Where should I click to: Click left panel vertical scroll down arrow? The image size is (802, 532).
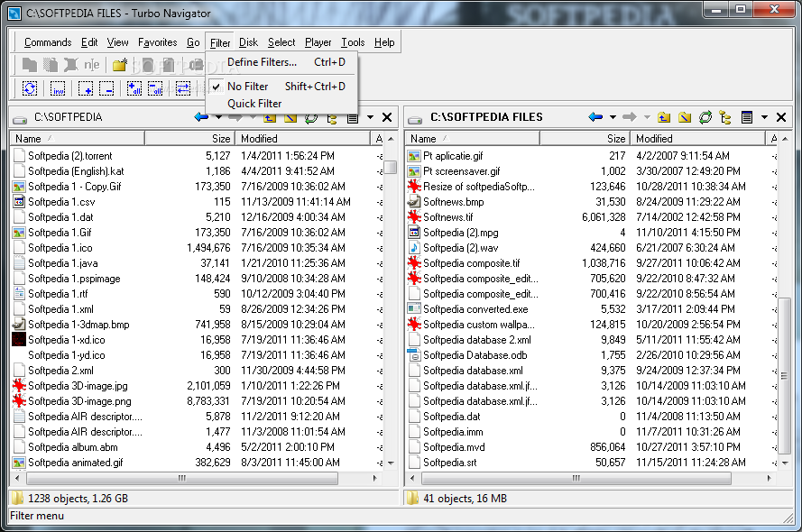pyautogui.click(x=391, y=463)
